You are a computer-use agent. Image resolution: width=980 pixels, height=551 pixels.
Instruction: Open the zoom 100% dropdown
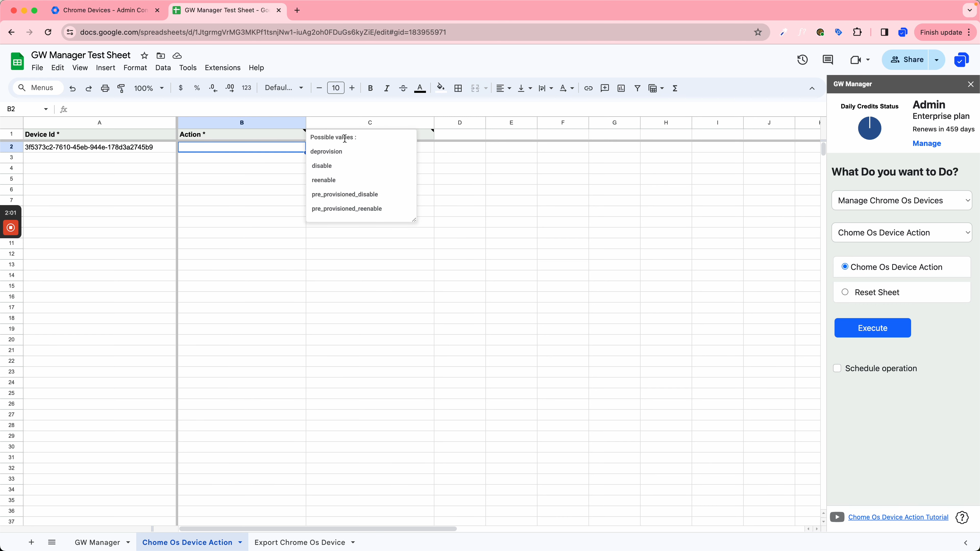pos(149,88)
